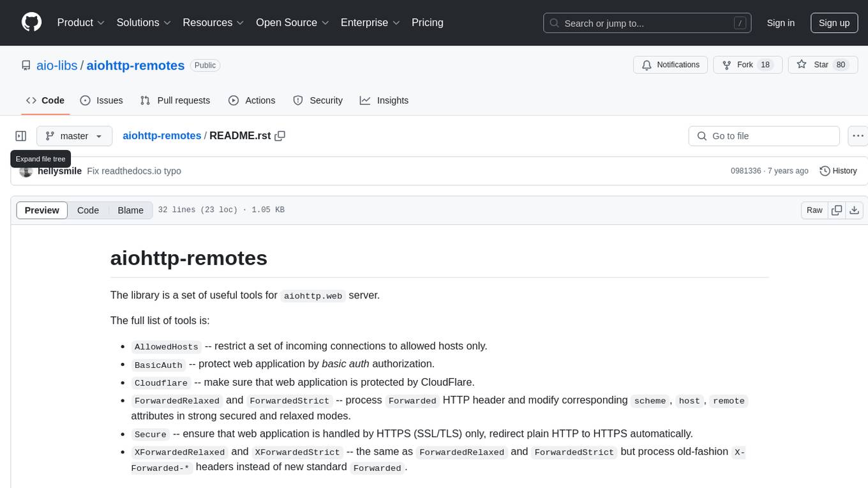Viewport: 868px width, 488px height.
Task: Click the Go to file search box
Action: pyautogui.click(x=764, y=136)
